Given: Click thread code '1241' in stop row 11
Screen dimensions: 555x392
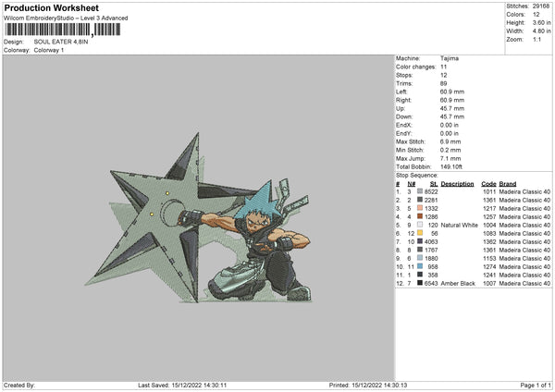Looking at the screenshot, I should pos(489,275).
